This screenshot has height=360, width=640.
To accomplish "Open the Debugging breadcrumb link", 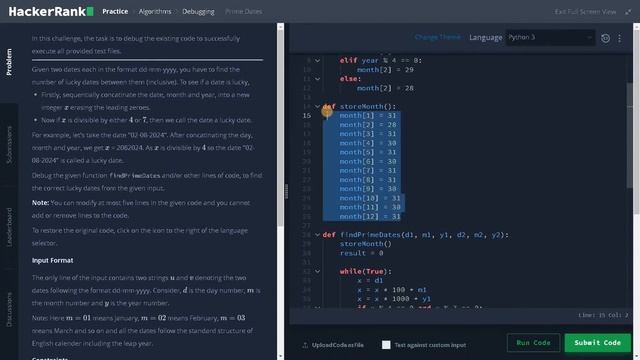I will click(x=198, y=11).
